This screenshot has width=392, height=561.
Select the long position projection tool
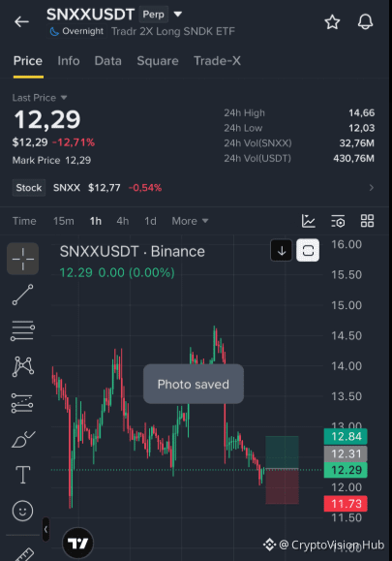[x=22, y=403]
